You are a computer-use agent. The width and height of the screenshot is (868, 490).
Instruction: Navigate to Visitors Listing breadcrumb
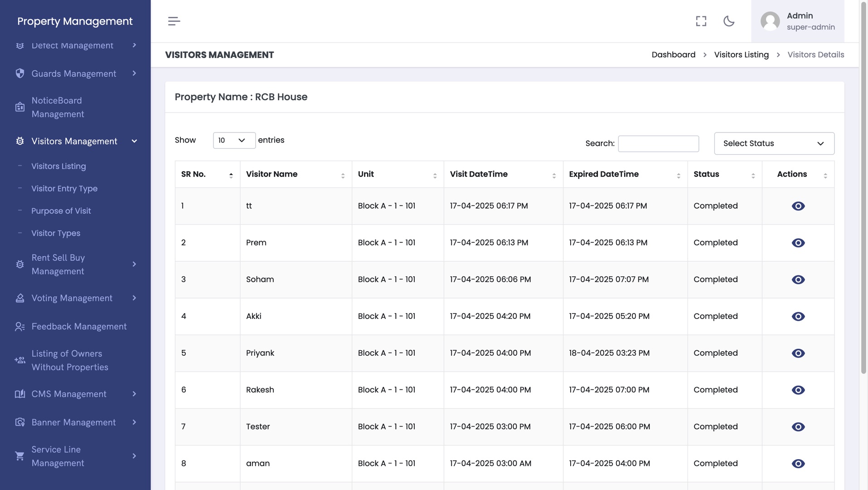tap(741, 55)
